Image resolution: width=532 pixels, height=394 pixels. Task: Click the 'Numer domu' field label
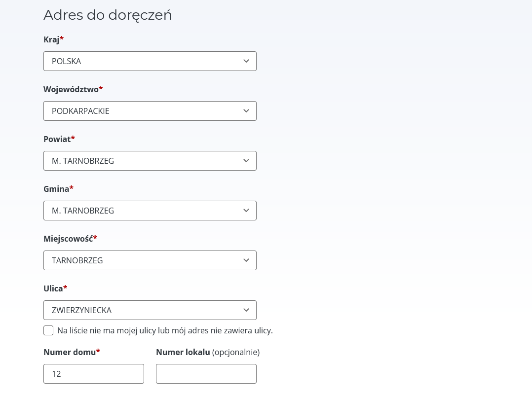point(70,352)
